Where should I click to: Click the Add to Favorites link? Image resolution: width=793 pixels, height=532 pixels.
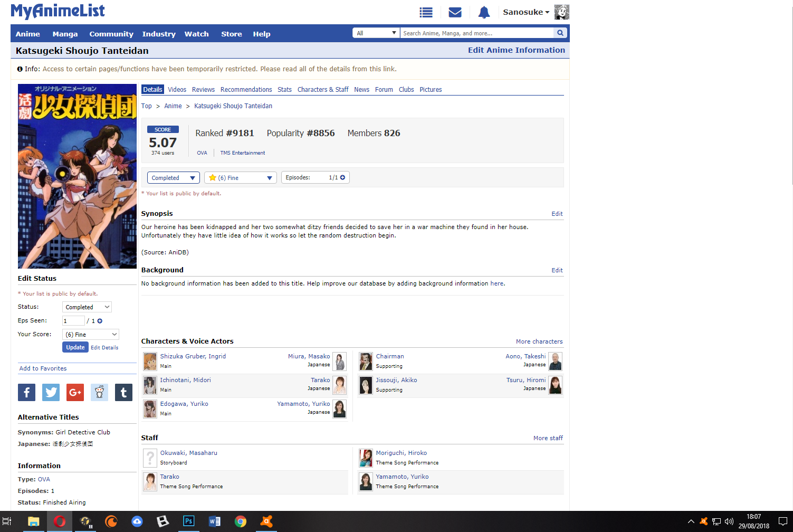tap(43, 368)
